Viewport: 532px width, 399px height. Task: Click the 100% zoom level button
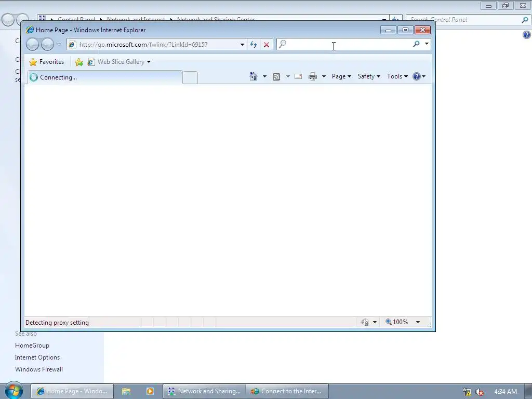(396, 322)
